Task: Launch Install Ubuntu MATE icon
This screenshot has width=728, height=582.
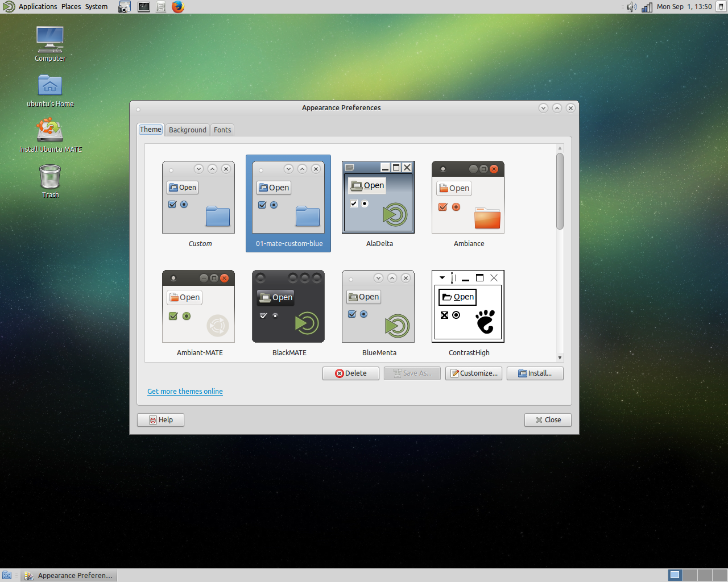Action: [x=50, y=135]
